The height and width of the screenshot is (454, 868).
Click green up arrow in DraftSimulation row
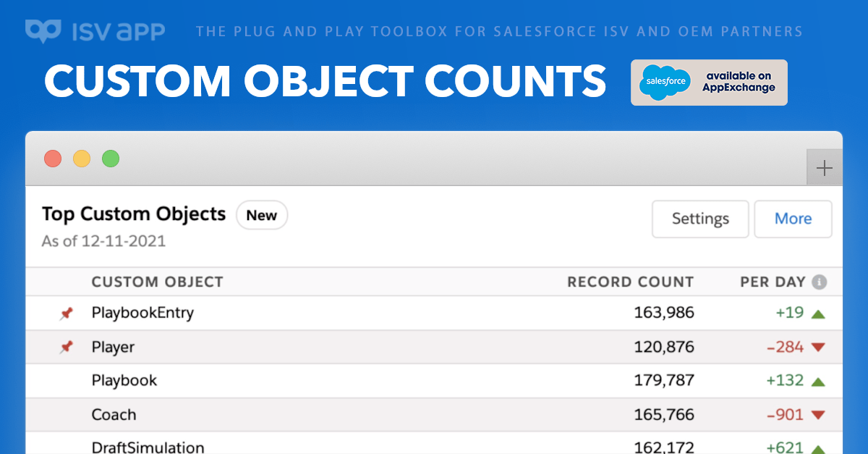[818, 449]
